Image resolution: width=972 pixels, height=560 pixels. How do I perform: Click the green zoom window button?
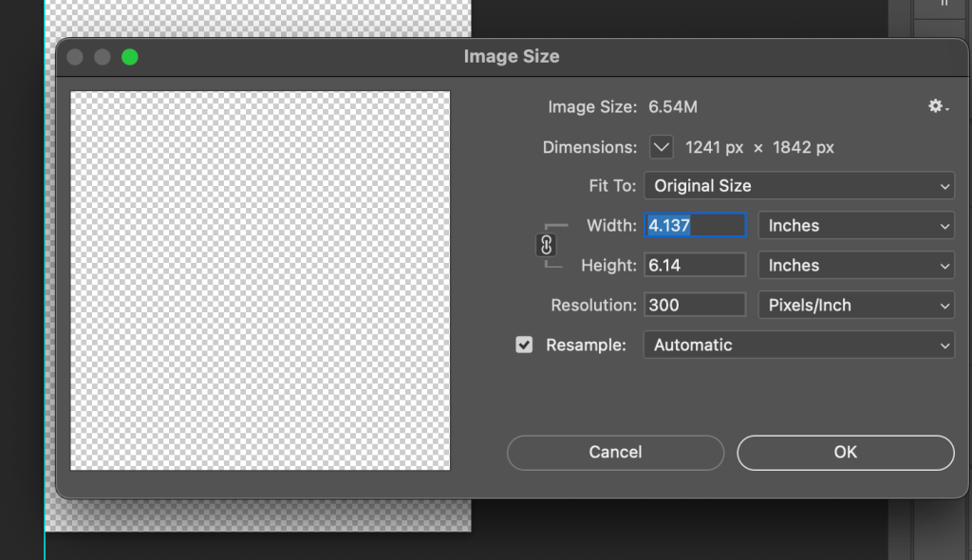(130, 57)
